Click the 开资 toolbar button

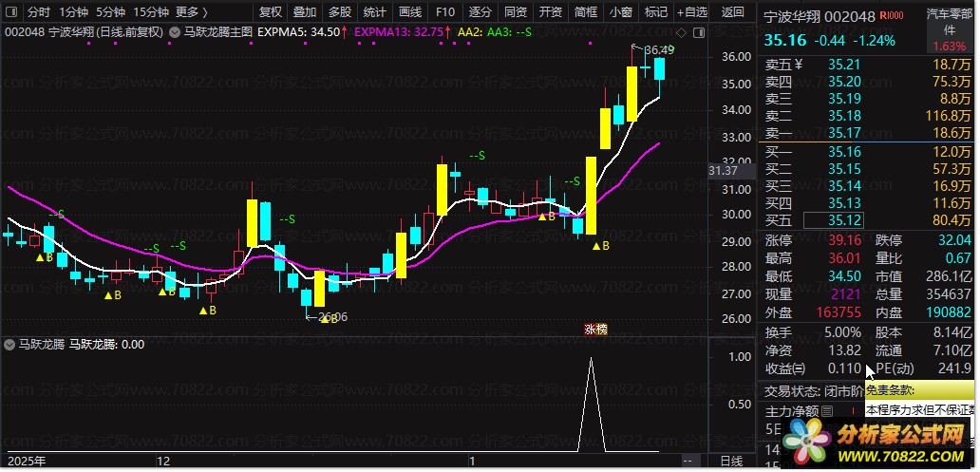point(550,12)
